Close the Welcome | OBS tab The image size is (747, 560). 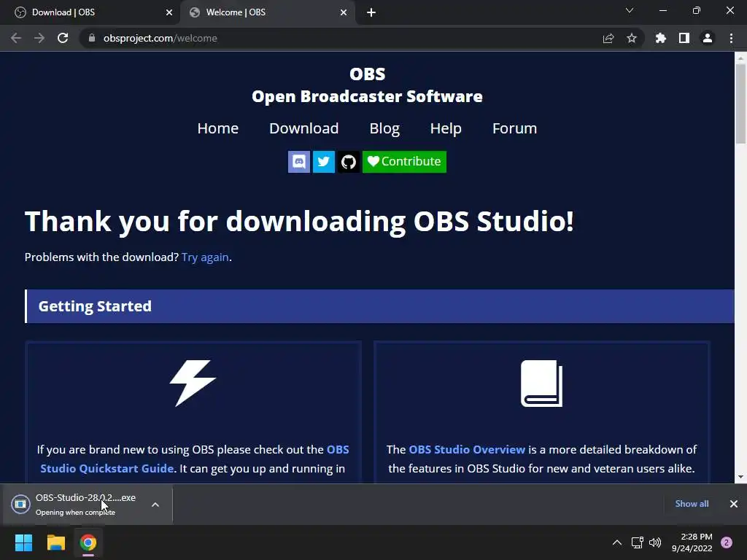click(344, 12)
